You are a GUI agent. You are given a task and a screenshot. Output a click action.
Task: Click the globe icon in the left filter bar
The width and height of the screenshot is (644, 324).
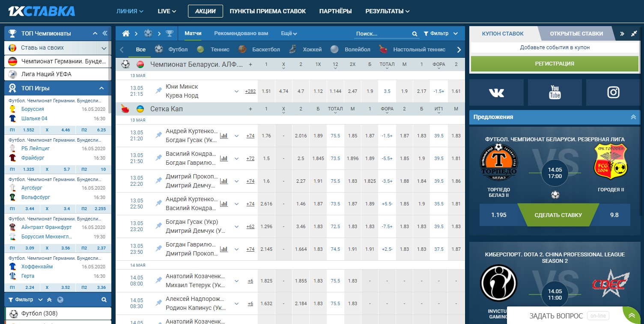point(60,300)
